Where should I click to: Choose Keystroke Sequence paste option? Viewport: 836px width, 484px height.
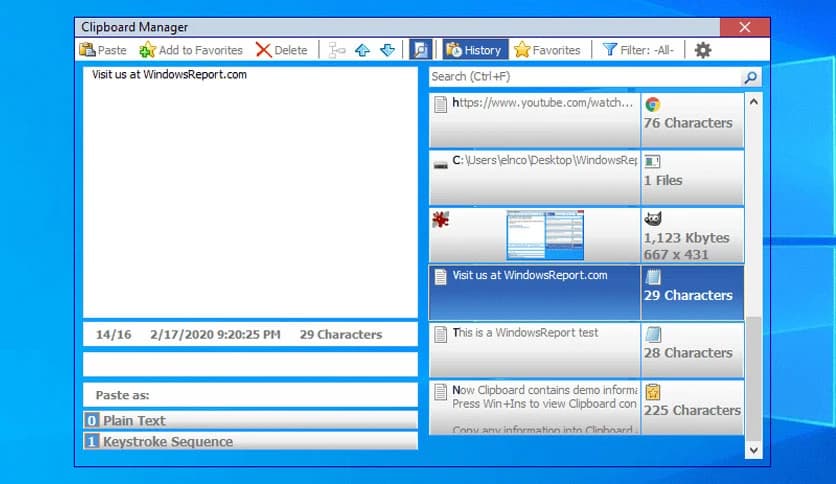pos(251,441)
